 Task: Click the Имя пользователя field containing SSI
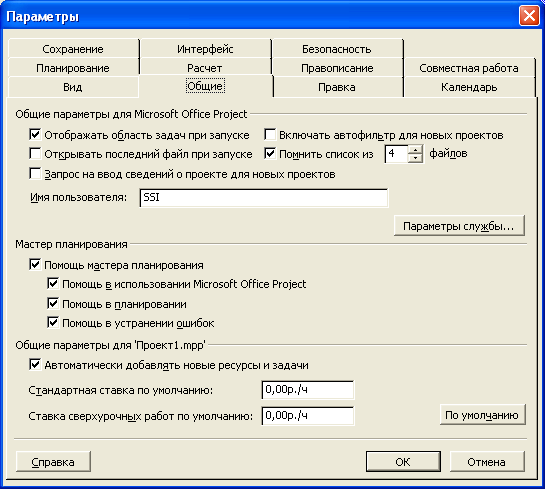coord(264,198)
